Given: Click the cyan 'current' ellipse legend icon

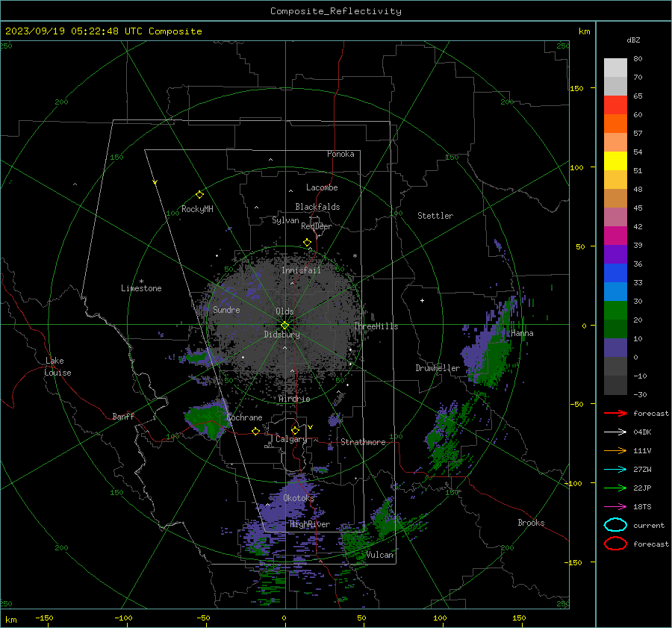Looking at the screenshot, I should pyautogui.click(x=615, y=525).
